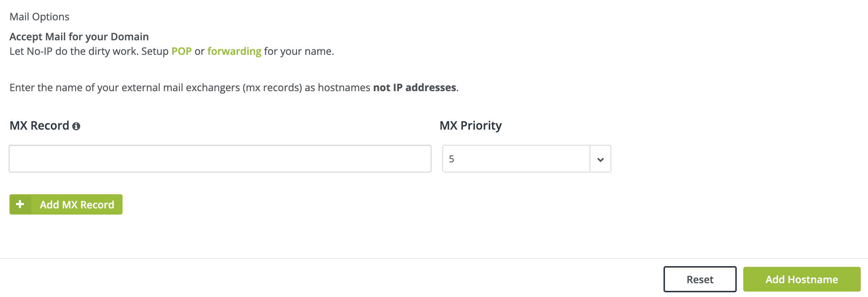This screenshot has width=868, height=297.
Task: Click Add Hostname to save changes
Action: point(802,279)
